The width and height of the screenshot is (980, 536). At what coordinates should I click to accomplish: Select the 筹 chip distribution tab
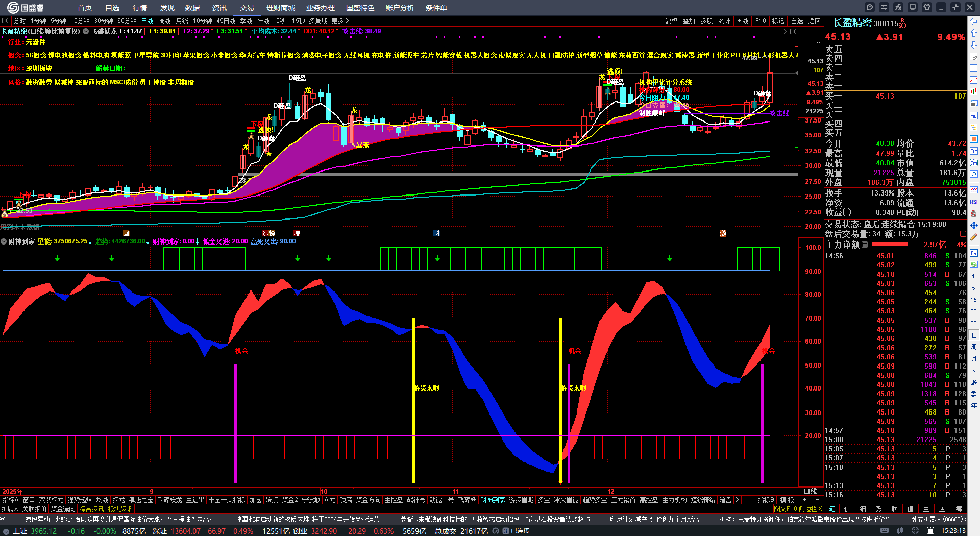tap(959, 509)
